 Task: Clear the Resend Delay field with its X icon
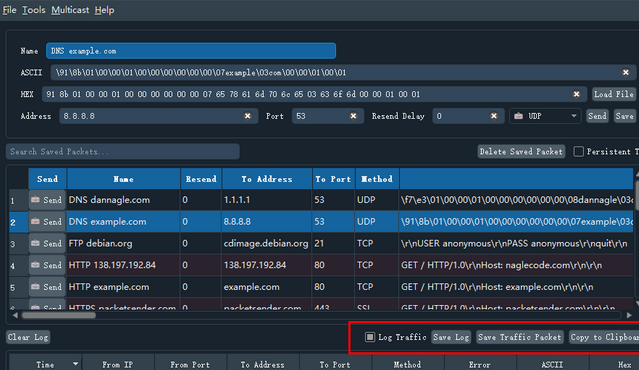(x=494, y=116)
